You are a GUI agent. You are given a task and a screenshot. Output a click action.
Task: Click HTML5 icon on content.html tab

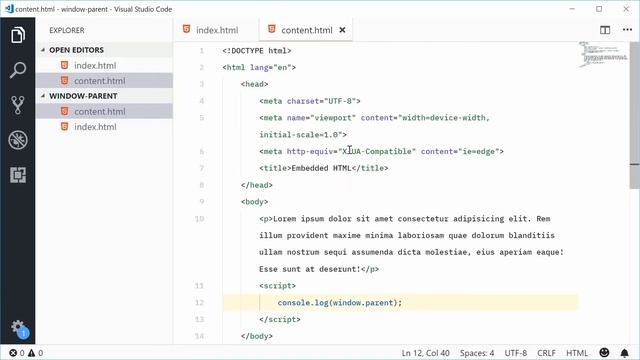click(x=271, y=29)
